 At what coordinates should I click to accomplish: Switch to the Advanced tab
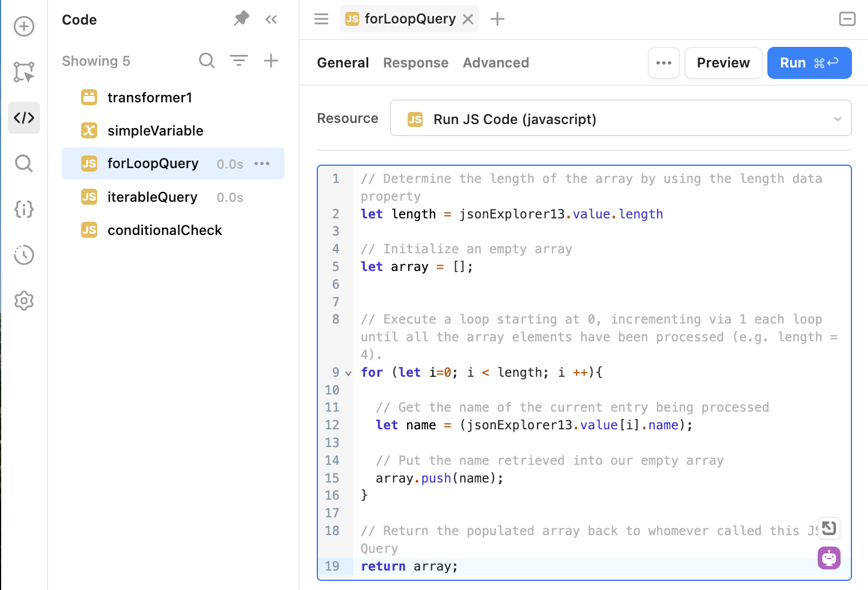[496, 63]
